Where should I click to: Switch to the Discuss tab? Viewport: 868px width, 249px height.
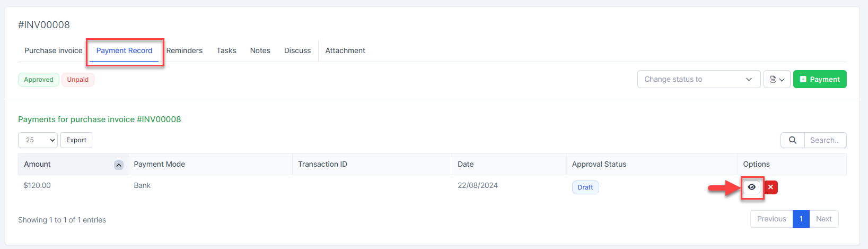click(x=297, y=51)
